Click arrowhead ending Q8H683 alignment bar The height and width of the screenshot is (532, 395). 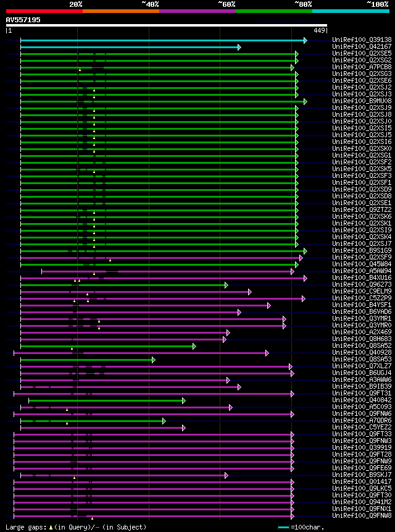224,339
